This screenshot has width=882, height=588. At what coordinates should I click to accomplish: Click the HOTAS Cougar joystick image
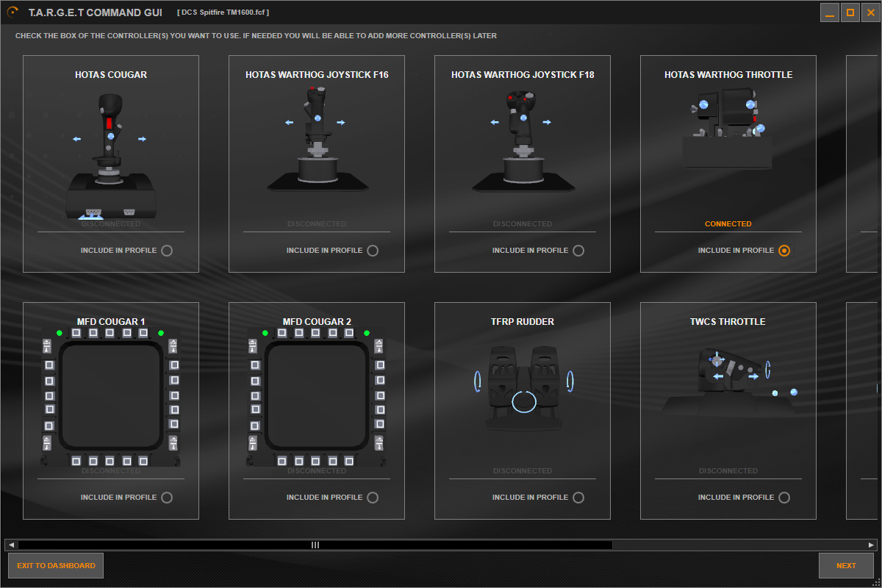(111, 157)
